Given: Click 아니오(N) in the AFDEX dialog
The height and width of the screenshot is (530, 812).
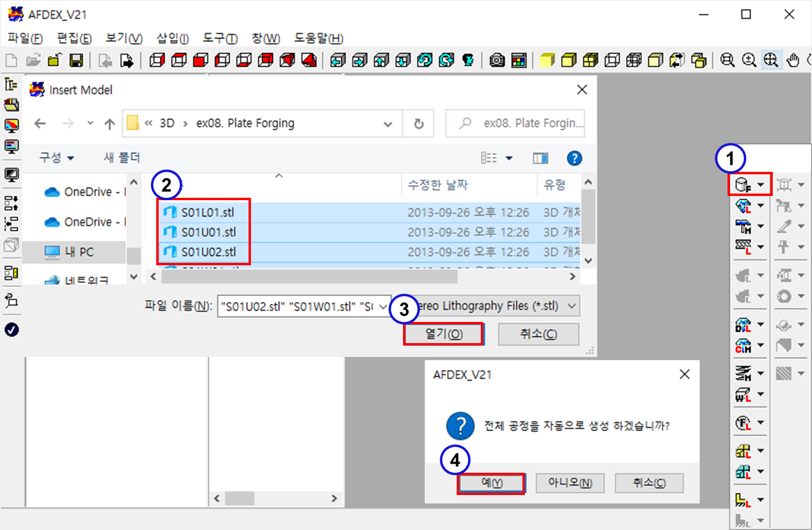Looking at the screenshot, I should pos(569,483).
